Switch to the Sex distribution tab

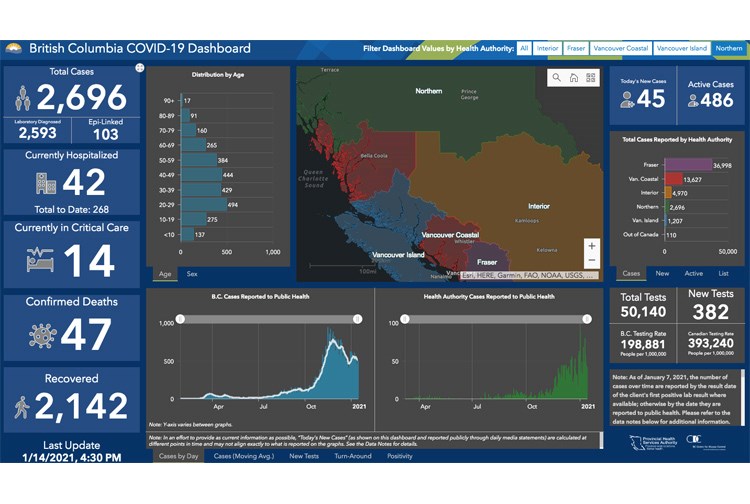pyautogui.click(x=192, y=274)
